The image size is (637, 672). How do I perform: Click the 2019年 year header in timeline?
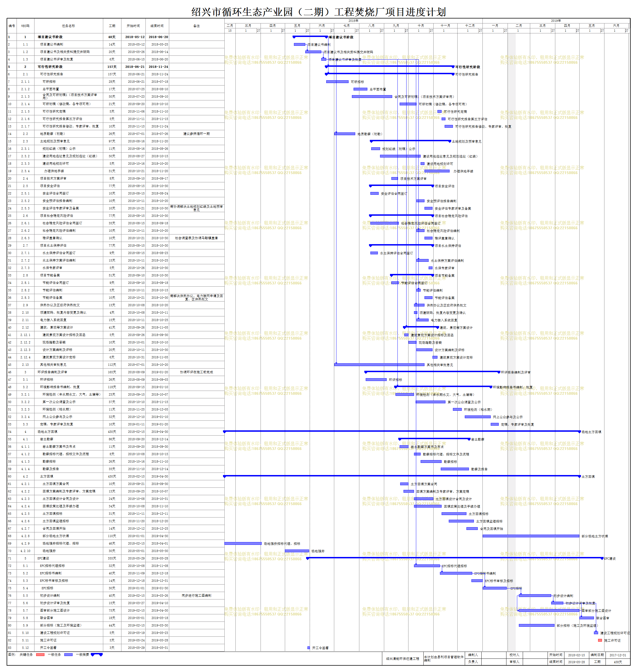point(556,21)
